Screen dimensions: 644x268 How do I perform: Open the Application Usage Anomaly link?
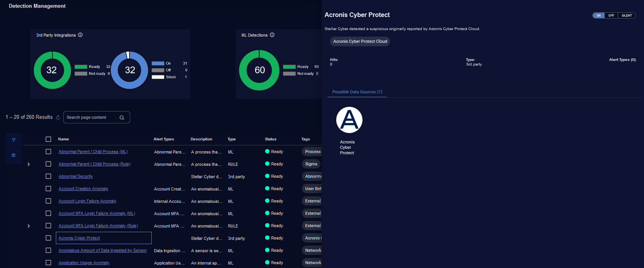(x=84, y=263)
